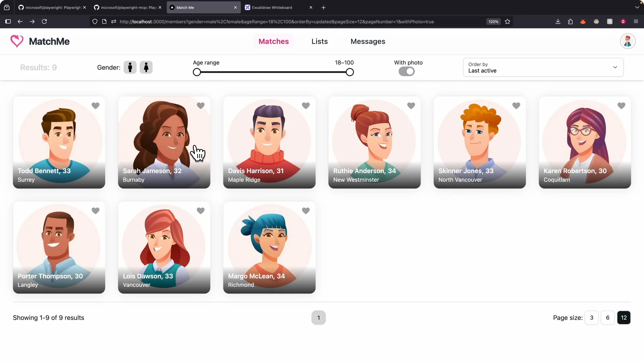Set page size to 12
644x362 pixels.
point(624,318)
